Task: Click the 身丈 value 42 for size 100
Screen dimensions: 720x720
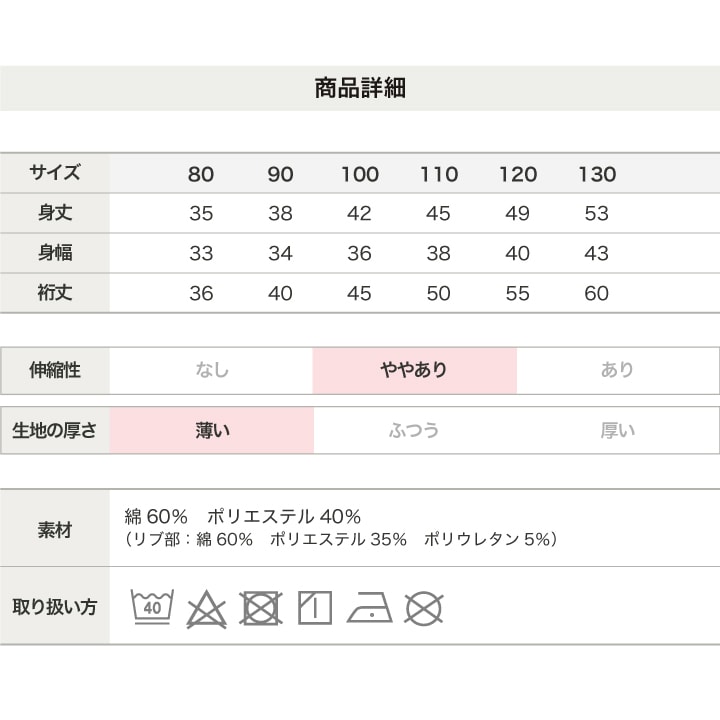Action: coord(359,214)
